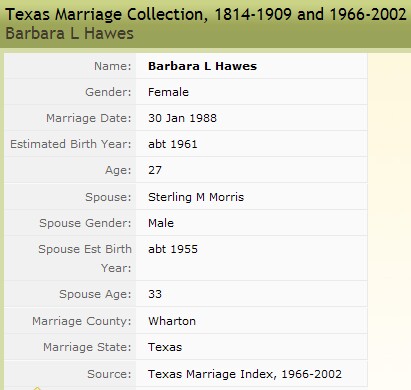Viewport: 411px width, 390px height.
Task: Select the Marriage County label
Action: (x=82, y=321)
